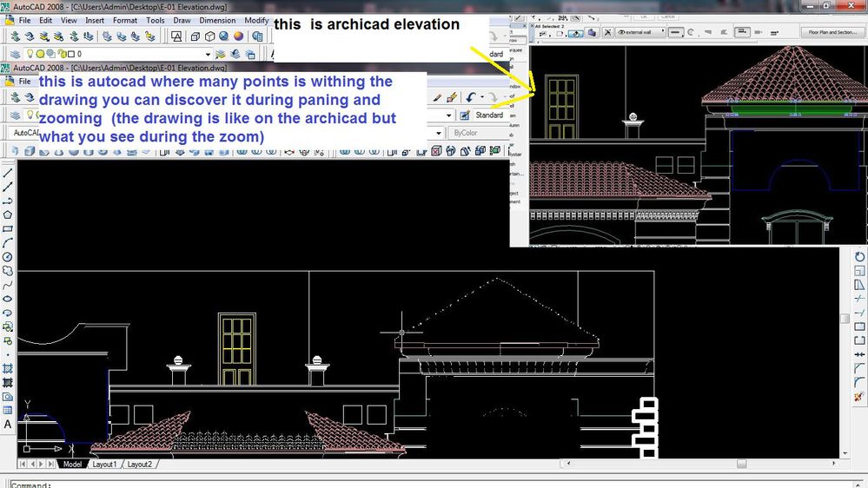Select the Hatch tool

click(x=8, y=368)
